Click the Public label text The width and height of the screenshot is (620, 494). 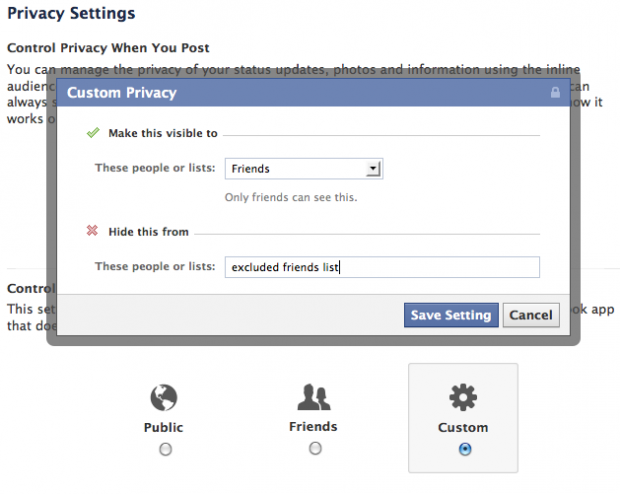[164, 428]
